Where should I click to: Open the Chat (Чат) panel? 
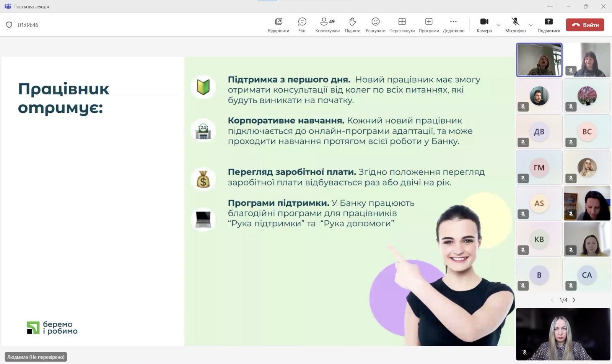click(x=302, y=25)
